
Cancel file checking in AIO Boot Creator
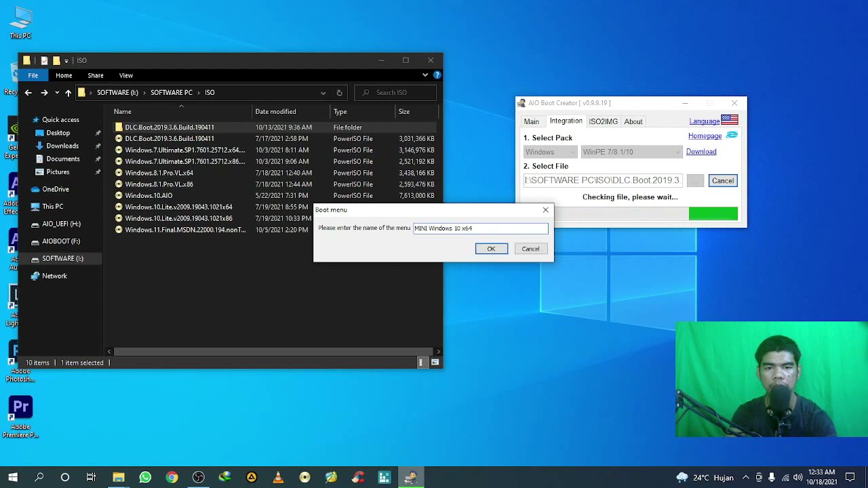(722, 180)
